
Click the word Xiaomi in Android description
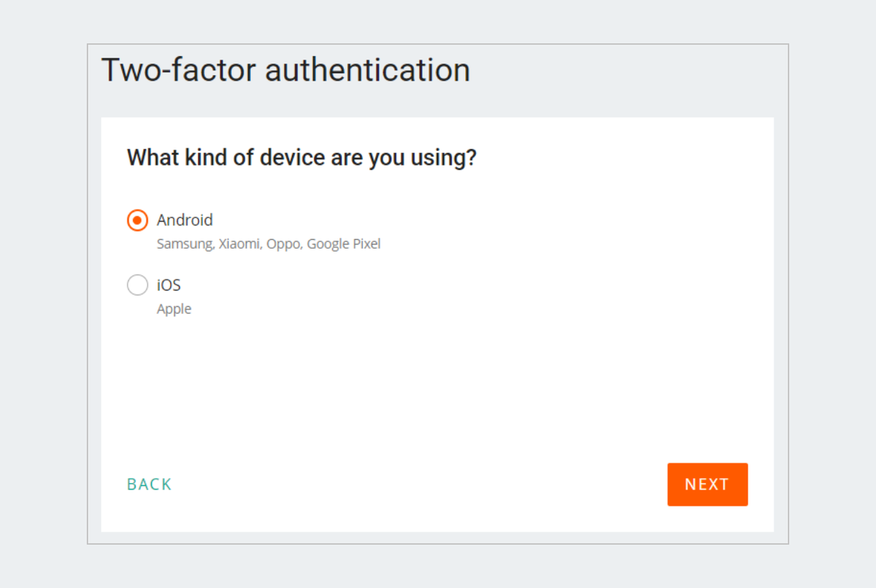(240, 244)
